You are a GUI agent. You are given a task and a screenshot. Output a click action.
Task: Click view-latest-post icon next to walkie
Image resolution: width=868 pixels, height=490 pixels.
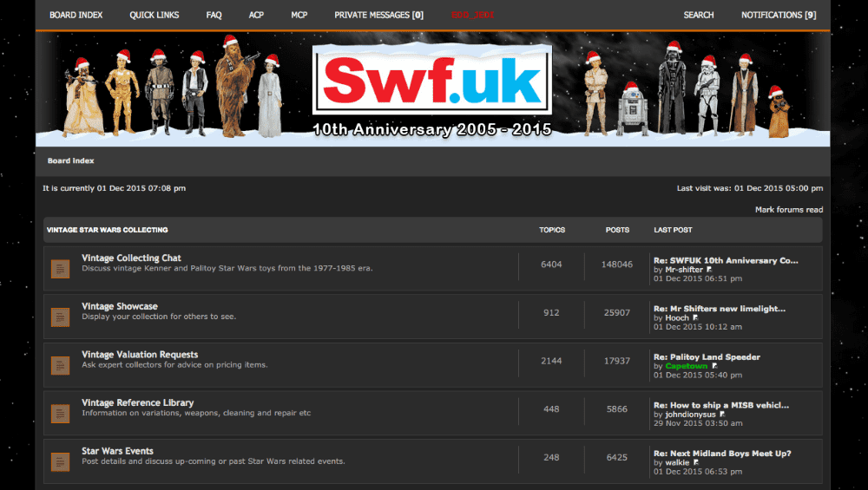pyautogui.click(x=694, y=462)
